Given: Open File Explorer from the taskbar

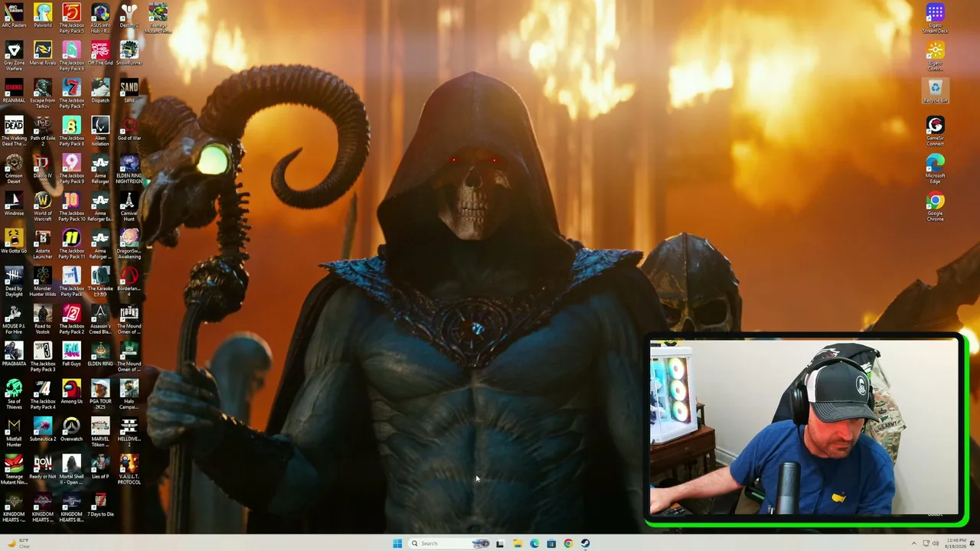Looking at the screenshot, I should [518, 543].
